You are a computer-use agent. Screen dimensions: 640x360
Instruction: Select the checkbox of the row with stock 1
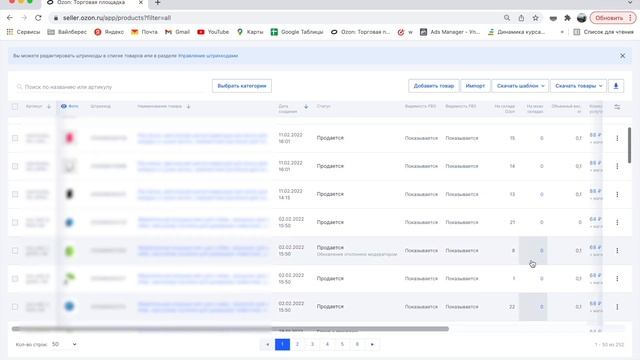(15, 279)
